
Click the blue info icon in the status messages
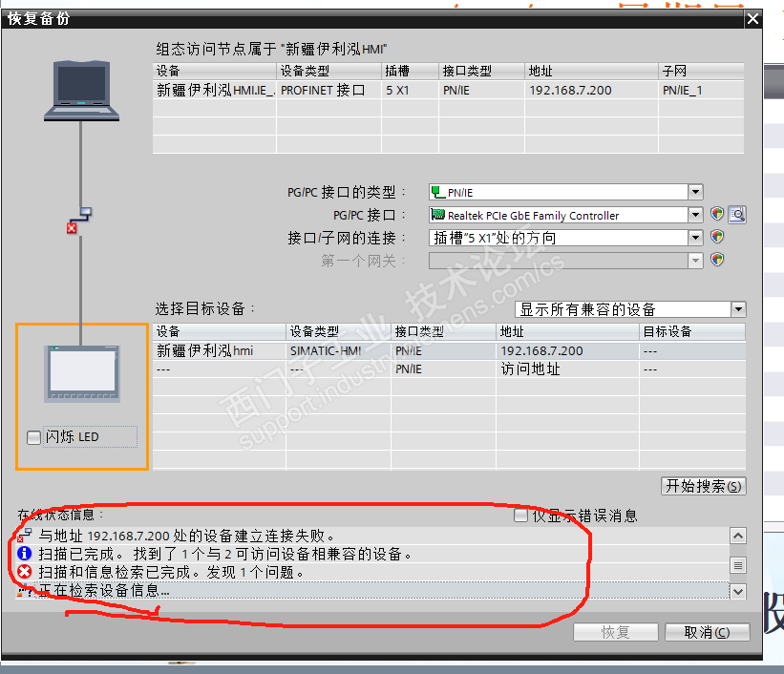pos(24,554)
